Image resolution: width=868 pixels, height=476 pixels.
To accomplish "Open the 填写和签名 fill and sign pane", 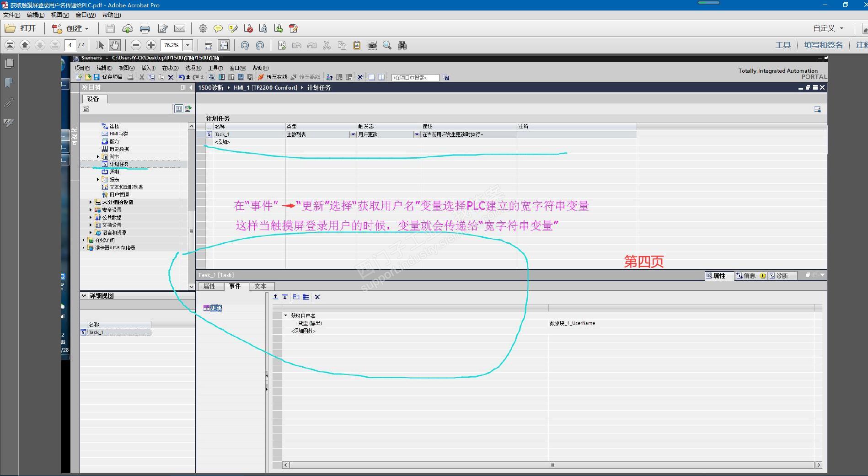I will (823, 45).
